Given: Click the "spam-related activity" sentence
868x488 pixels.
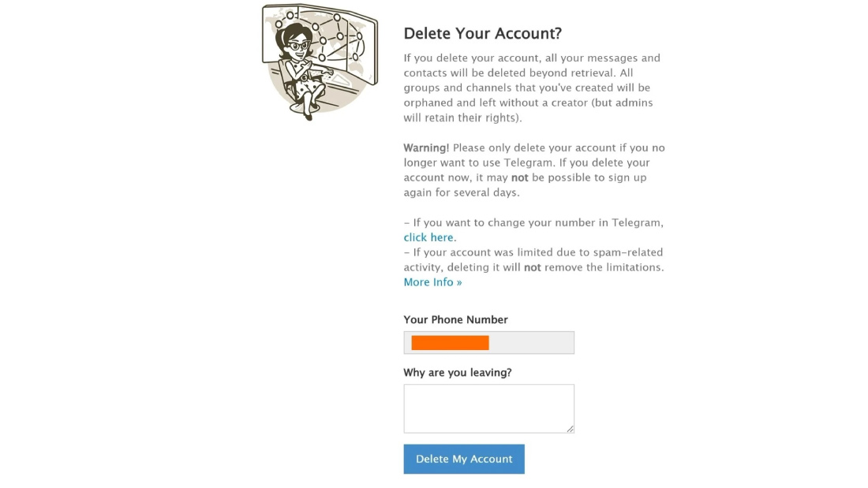Looking at the screenshot, I should pos(533,259).
